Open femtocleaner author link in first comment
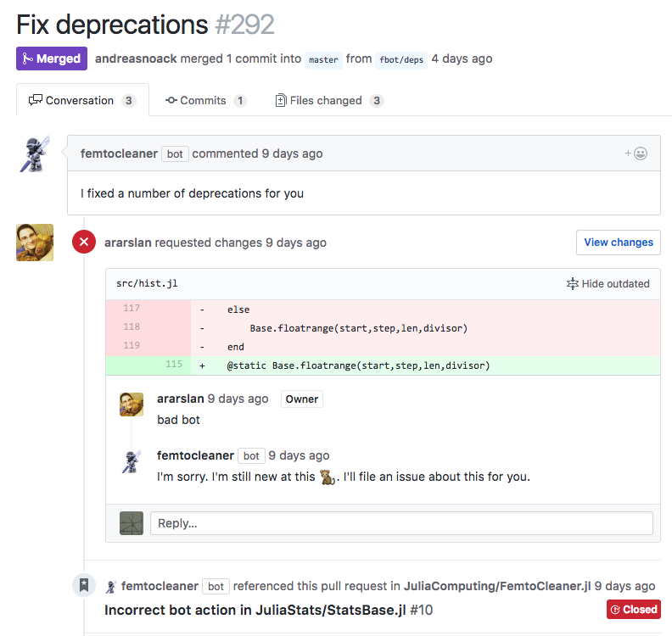Viewport: 672px width, 636px height. tap(119, 153)
